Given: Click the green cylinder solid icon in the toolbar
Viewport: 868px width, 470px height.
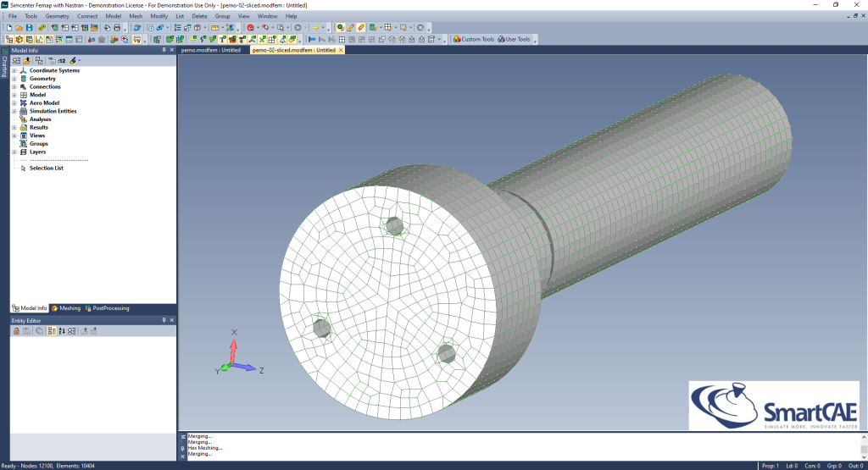Looking at the screenshot, I should [x=373, y=28].
